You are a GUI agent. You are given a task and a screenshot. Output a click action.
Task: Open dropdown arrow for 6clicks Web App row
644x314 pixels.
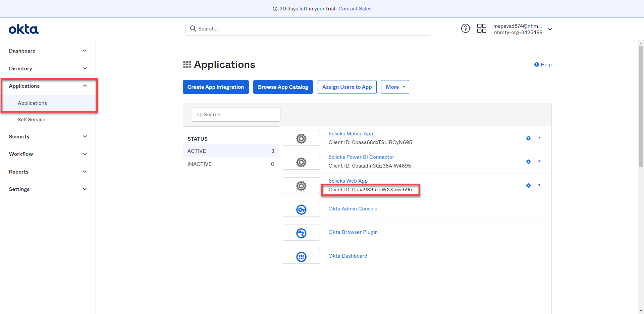539,185
